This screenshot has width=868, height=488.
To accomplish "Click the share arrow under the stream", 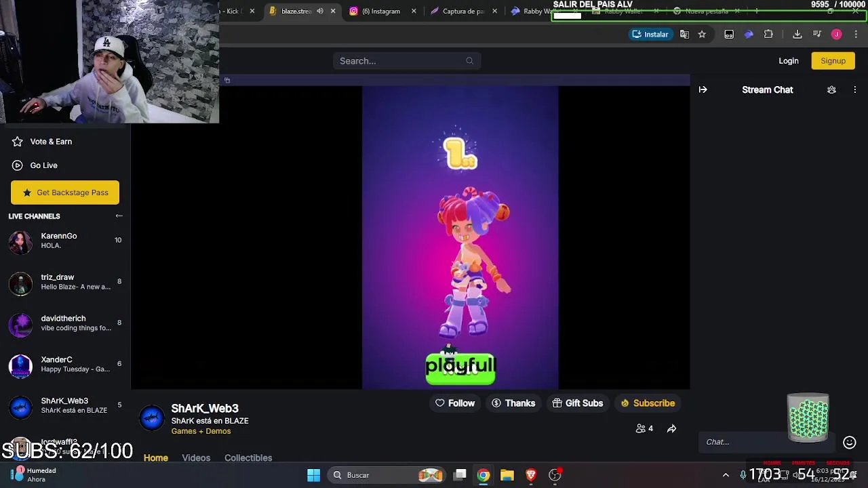I will (671, 428).
